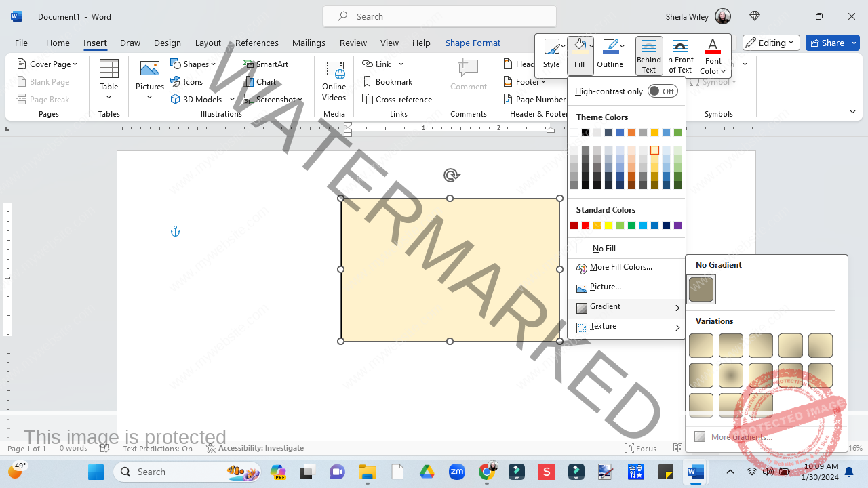
Task: Go to the Shape Format tab
Action: [x=473, y=43]
